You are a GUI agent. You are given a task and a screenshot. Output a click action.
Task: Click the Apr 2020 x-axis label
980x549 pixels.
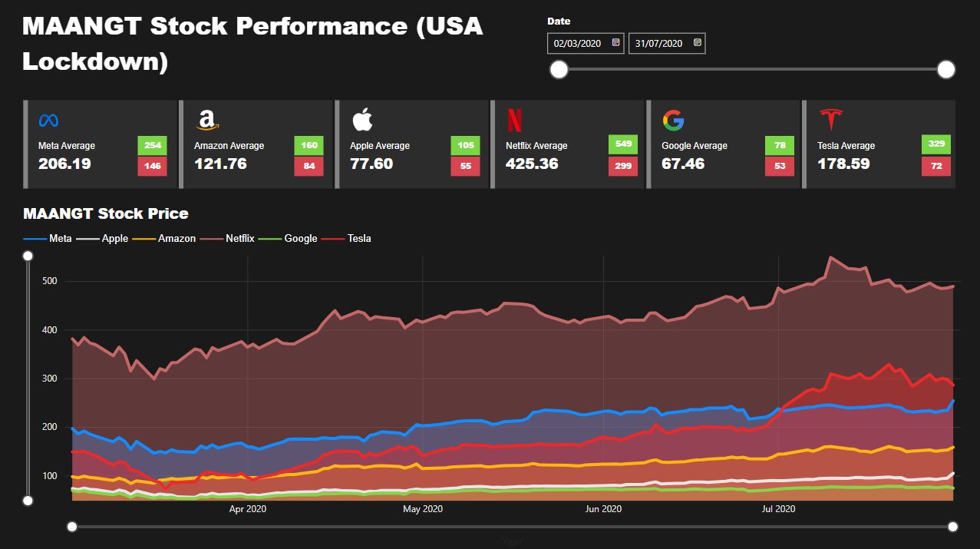coord(248,508)
